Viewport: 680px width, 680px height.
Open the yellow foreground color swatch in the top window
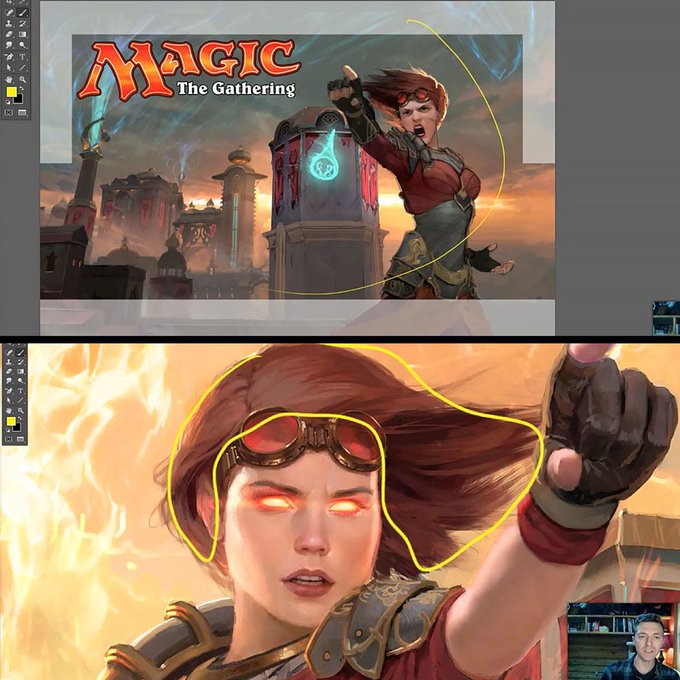tap(12, 92)
